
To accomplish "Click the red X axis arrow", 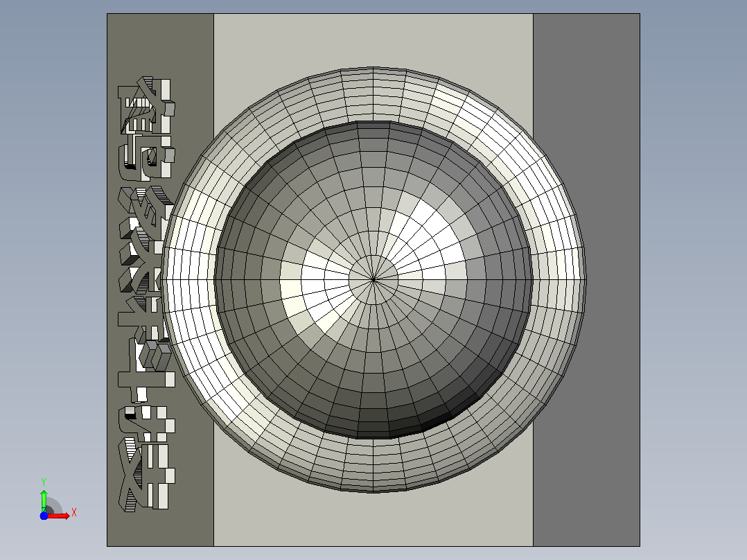I will tap(58, 515).
